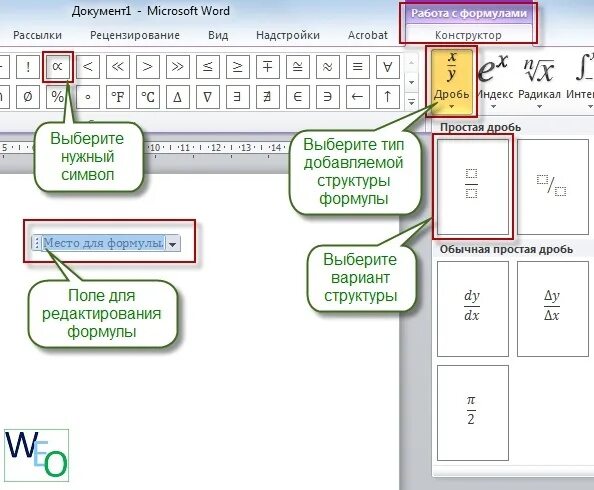Insert the percent symbol
594x490 pixels.
pyautogui.click(x=58, y=97)
